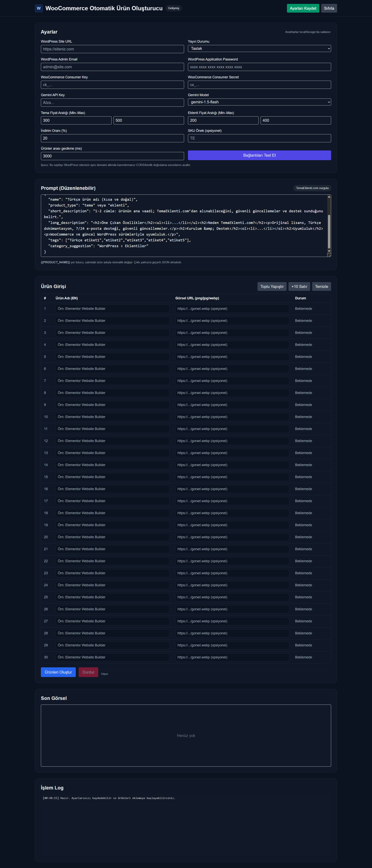Click image URL field in row 24
372x868 pixels.
pyautogui.click(x=232, y=585)
